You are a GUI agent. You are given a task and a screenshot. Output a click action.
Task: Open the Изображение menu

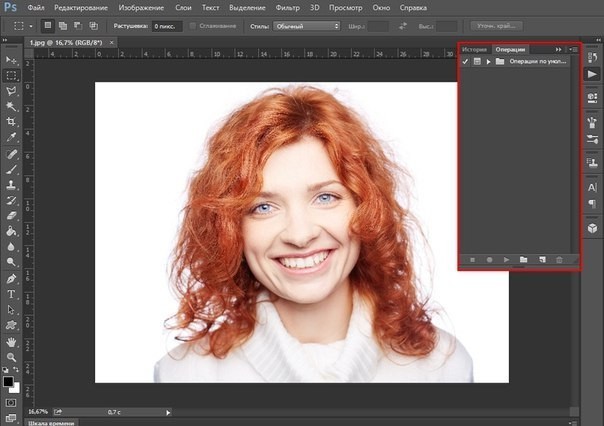click(x=141, y=7)
